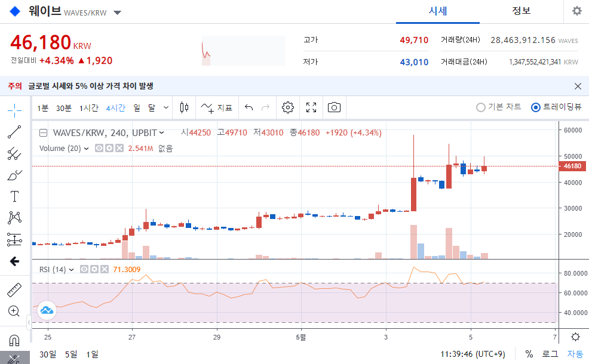Expand the WAVES/KRW, 240, UPBIT legend arrow
Viewport: 589px width, 364px height.
(161, 132)
